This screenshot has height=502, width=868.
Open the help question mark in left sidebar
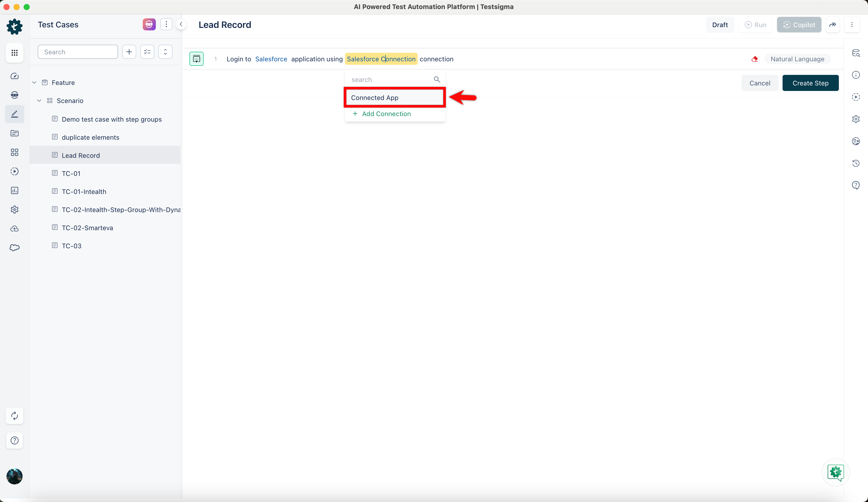tap(15, 440)
